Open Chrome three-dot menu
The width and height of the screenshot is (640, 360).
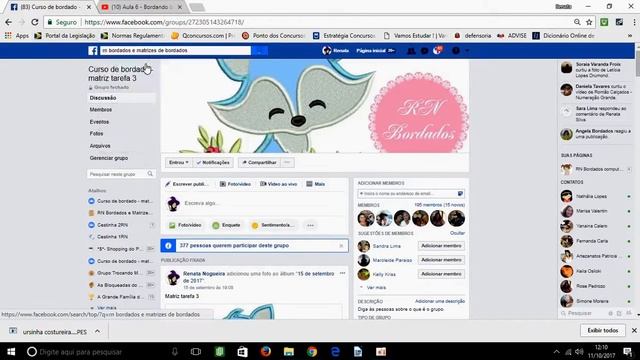tap(634, 22)
